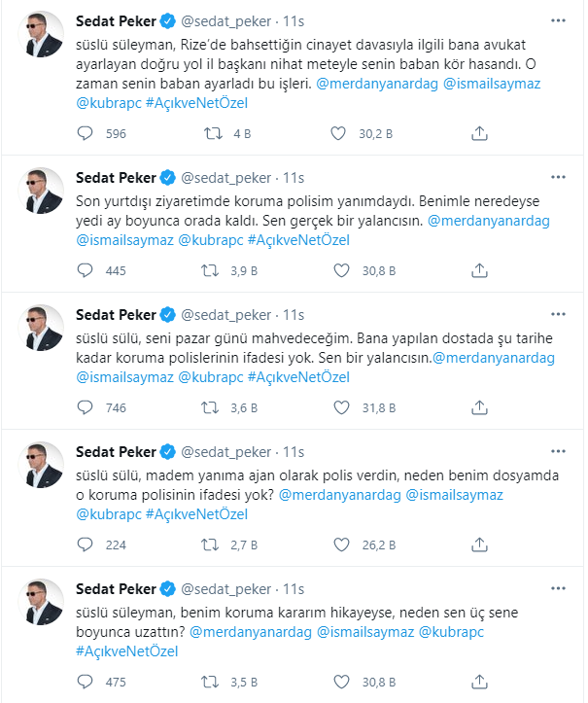Click Sedat Peker's profile photo on third tweet
The image size is (588, 703).
pos(44,329)
